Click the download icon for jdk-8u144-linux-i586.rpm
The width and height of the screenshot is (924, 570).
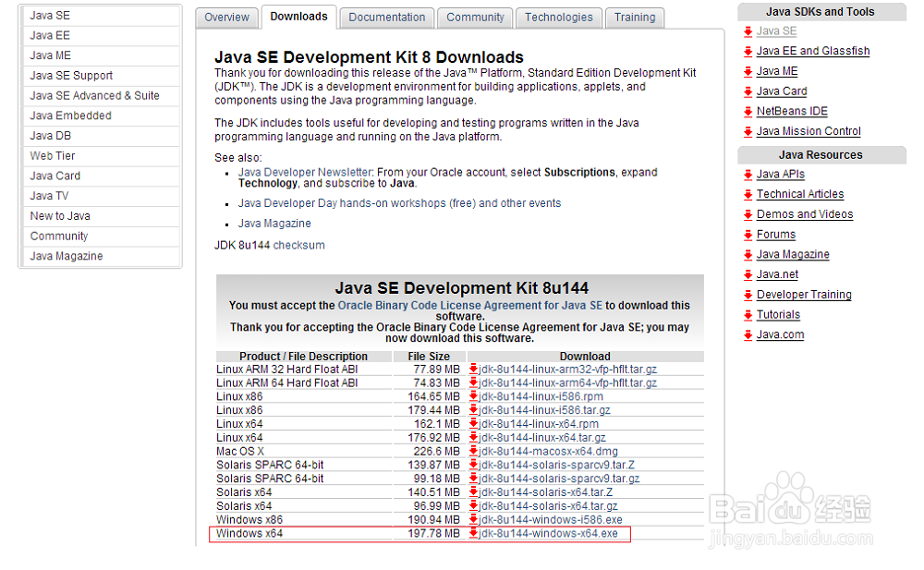point(473,396)
